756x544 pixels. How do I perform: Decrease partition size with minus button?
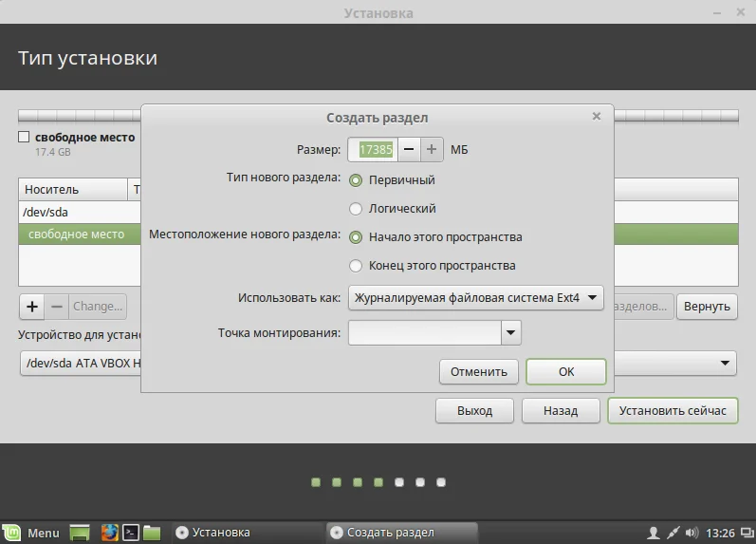(x=409, y=150)
